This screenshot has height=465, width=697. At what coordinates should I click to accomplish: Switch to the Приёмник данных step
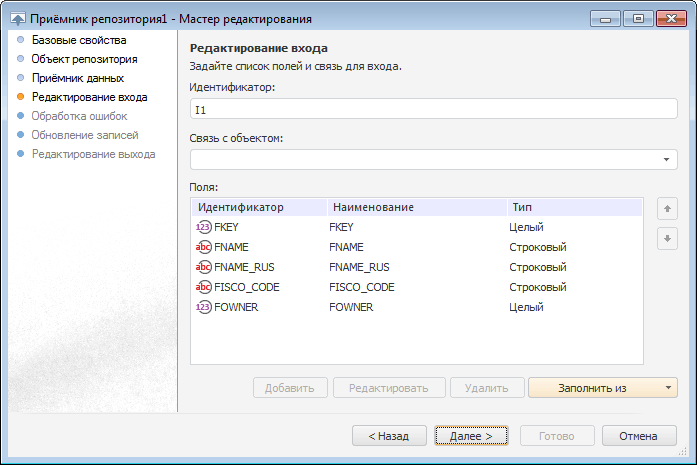tap(77, 79)
